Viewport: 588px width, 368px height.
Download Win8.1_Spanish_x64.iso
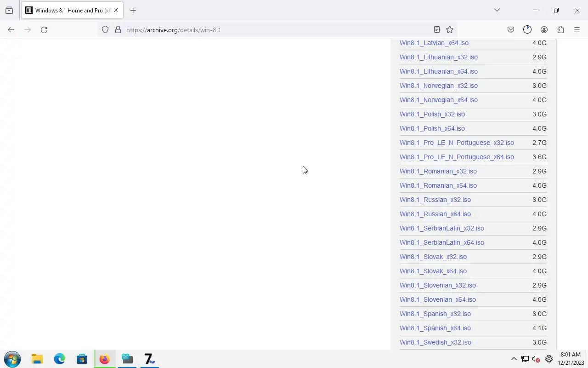click(435, 328)
